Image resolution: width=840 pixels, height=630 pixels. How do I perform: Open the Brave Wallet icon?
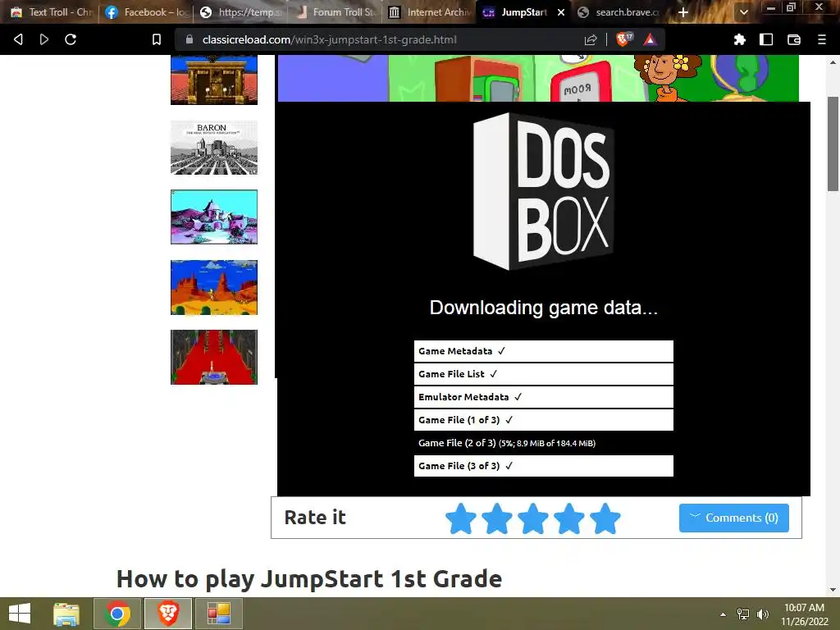click(x=794, y=39)
